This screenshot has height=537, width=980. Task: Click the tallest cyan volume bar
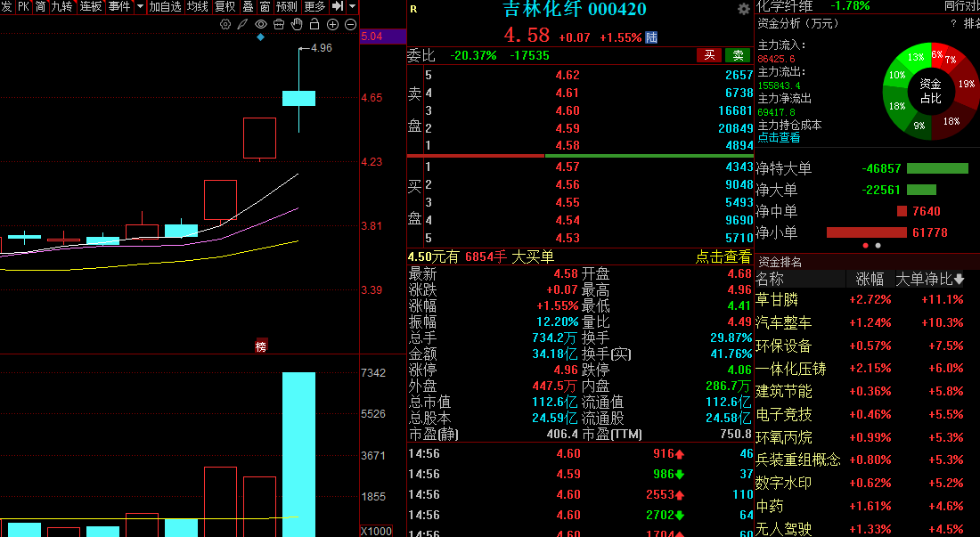298,454
